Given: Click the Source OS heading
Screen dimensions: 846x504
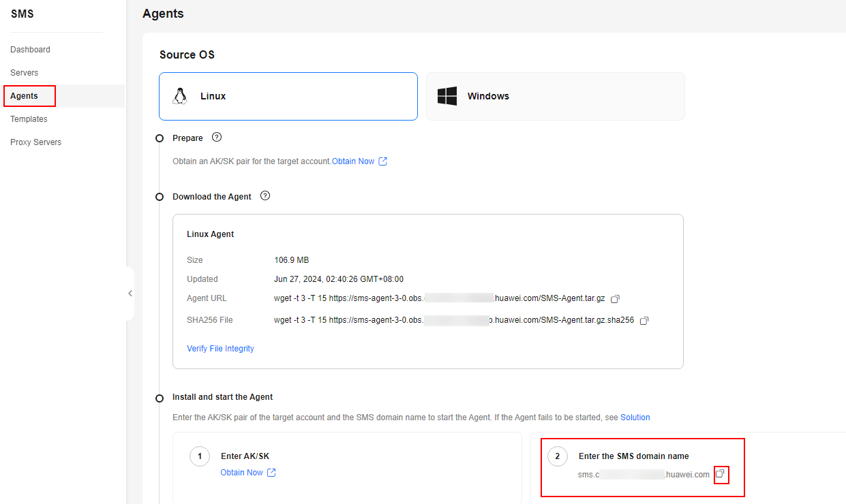Looking at the screenshot, I should (187, 54).
